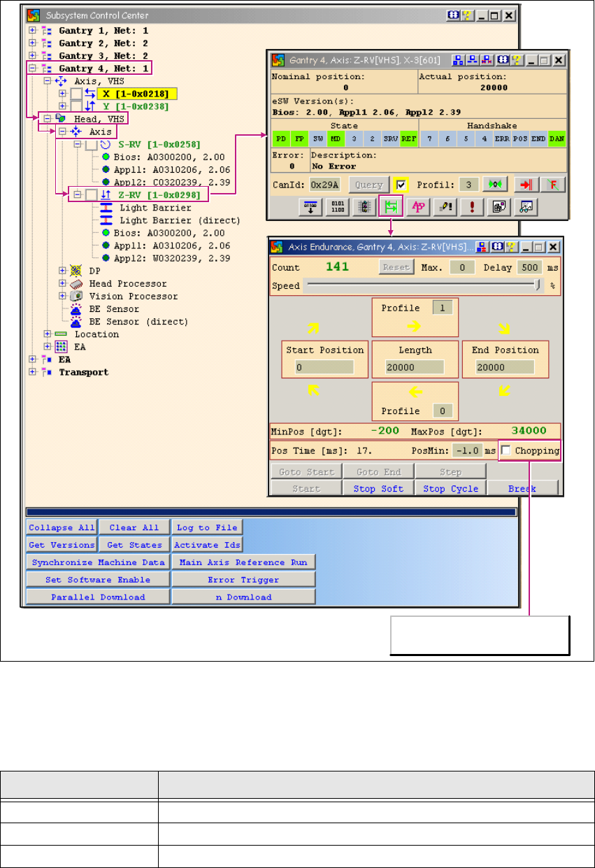This screenshot has height=868, width=595.
Task: Click the red exclamation mark icon
Action: (x=472, y=207)
